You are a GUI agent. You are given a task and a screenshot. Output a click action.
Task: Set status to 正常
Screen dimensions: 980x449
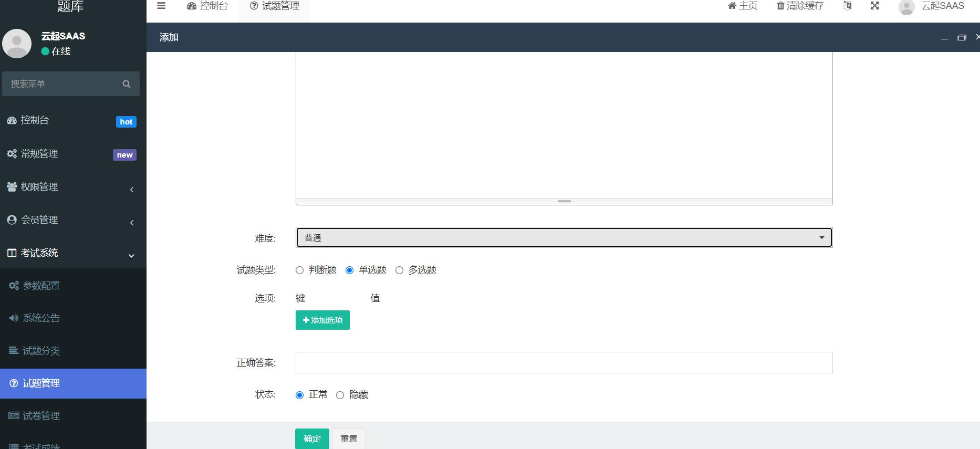(x=300, y=395)
